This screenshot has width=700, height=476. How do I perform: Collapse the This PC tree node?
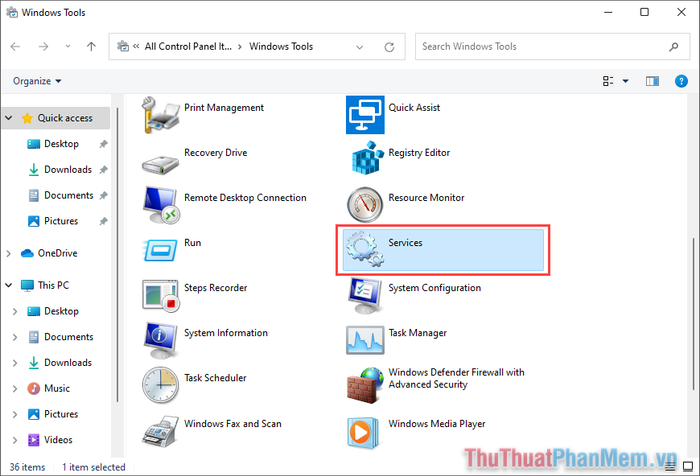coord(8,285)
